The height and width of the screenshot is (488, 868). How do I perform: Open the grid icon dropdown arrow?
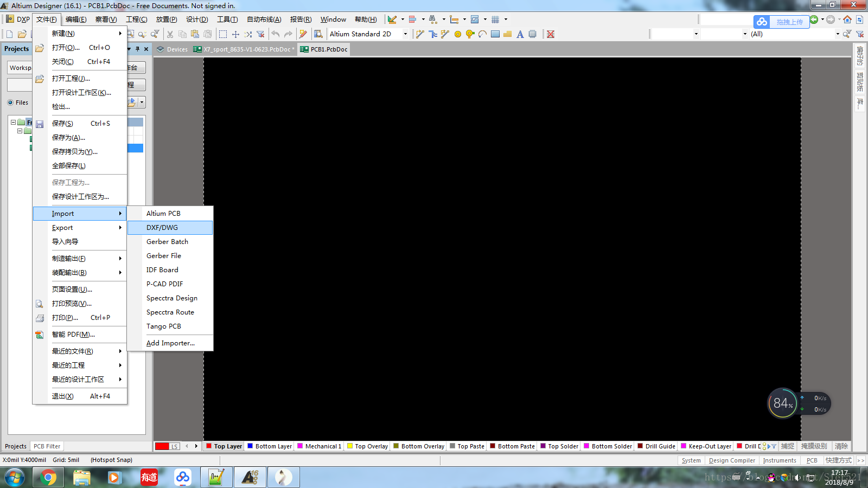(x=506, y=20)
